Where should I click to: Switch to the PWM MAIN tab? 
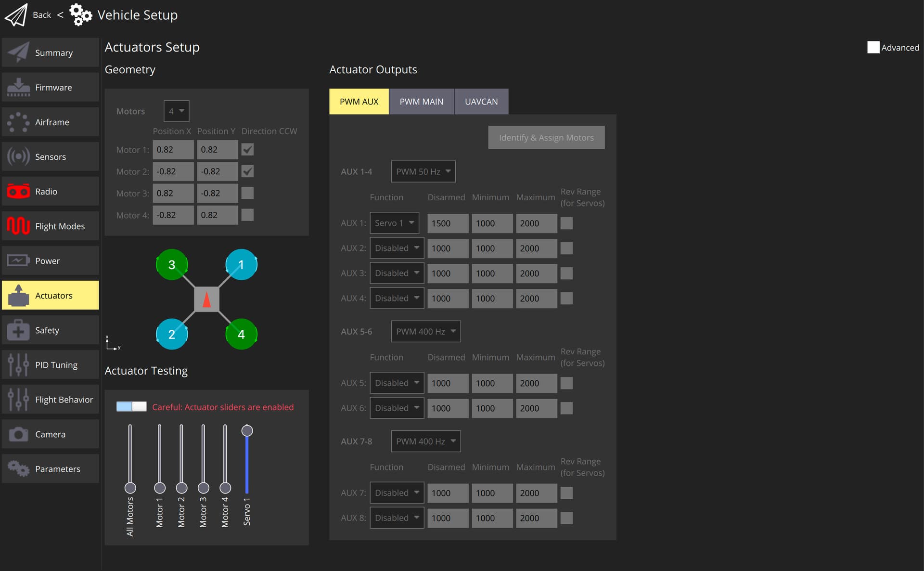pyautogui.click(x=421, y=102)
